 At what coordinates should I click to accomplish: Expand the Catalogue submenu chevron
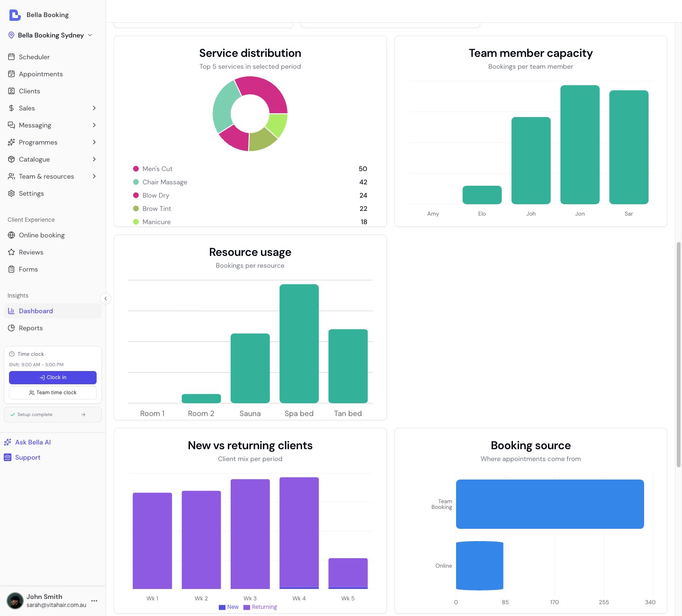(x=94, y=159)
